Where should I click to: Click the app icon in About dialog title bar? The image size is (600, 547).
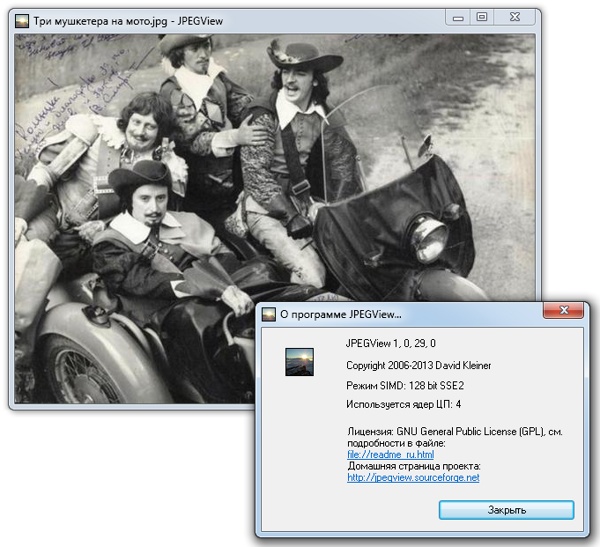pyautogui.click(x=269, y=314)
